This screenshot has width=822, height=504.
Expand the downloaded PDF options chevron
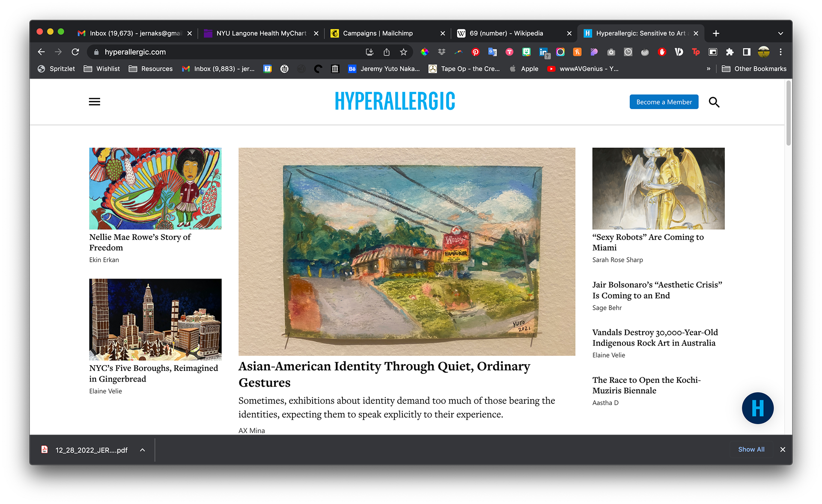[143, 450]
